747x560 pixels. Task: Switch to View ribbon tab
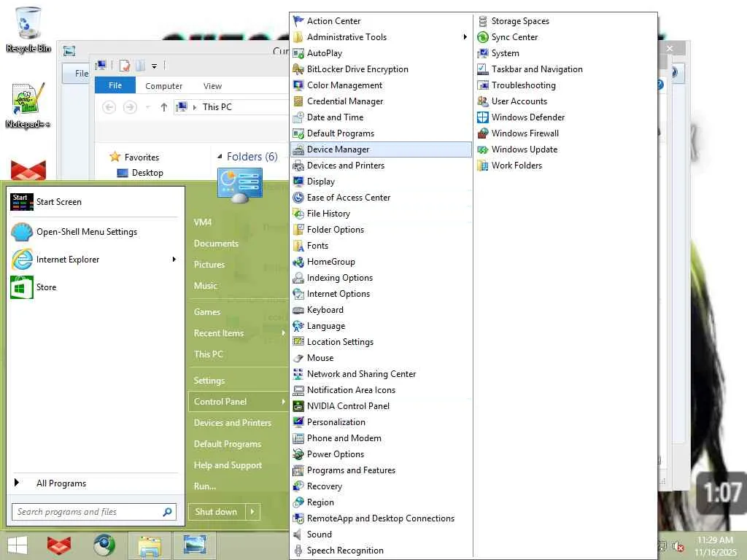pos(212,86)
